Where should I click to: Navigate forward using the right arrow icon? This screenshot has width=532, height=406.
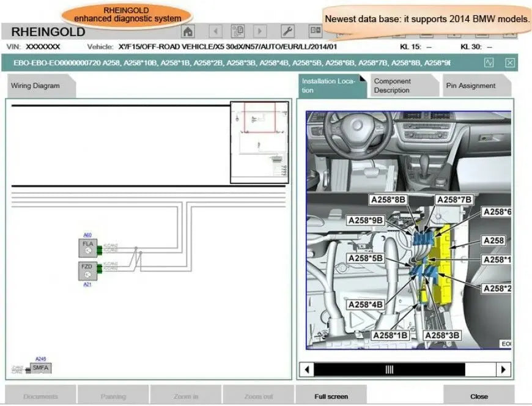(x=260, y=31)
